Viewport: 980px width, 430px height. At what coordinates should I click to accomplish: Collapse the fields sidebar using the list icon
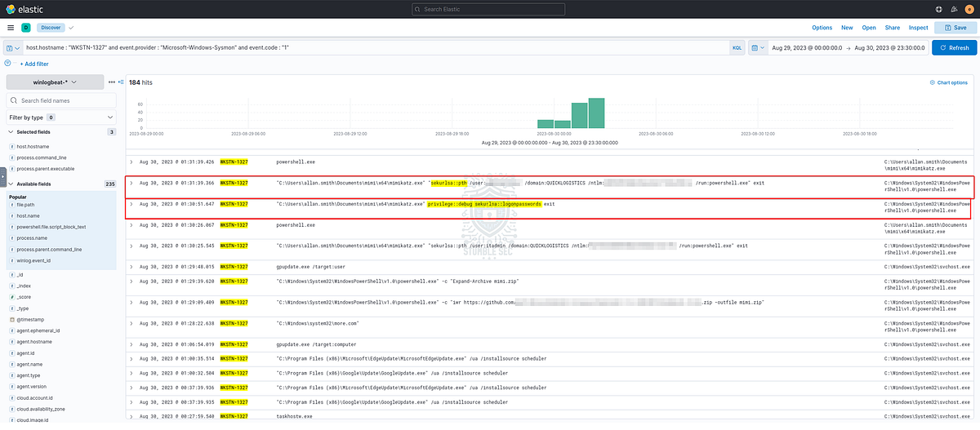[x=121, y=82]
